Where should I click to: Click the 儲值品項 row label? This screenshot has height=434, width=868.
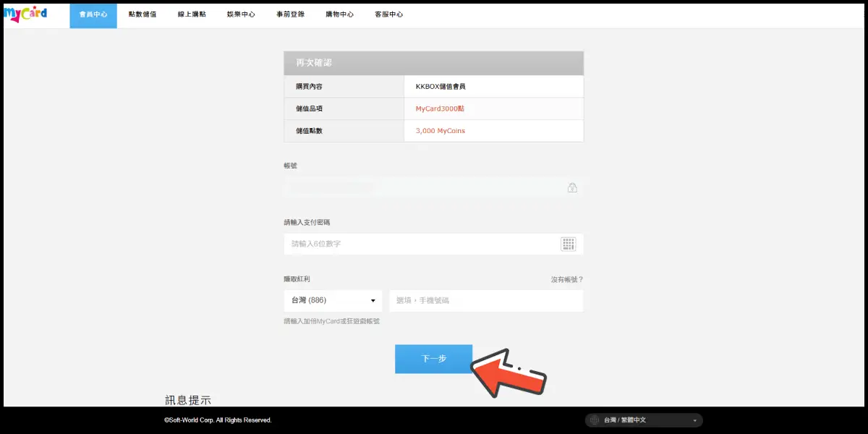pos(307,109)
